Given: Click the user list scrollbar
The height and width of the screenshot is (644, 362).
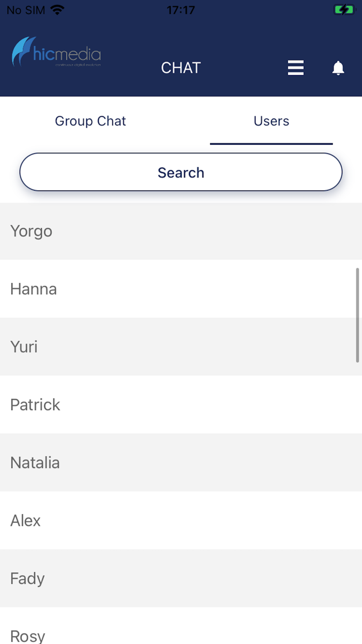Looking at the screenshot, I should tap(357, 315).
